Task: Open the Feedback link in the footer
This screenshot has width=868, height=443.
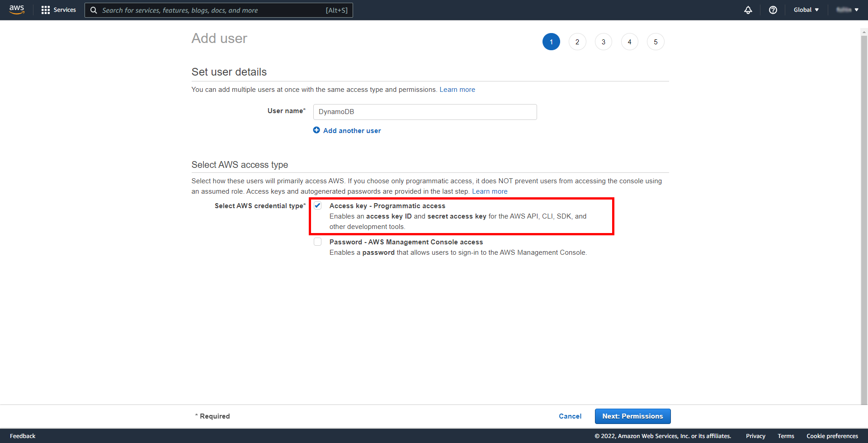Action: 23,436
